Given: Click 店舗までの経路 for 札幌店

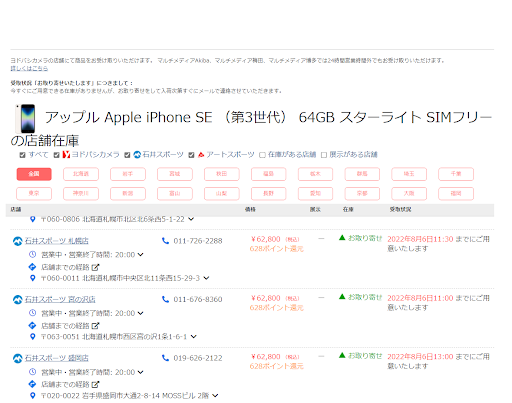Looking at the screenshot, I should [65, 267].
